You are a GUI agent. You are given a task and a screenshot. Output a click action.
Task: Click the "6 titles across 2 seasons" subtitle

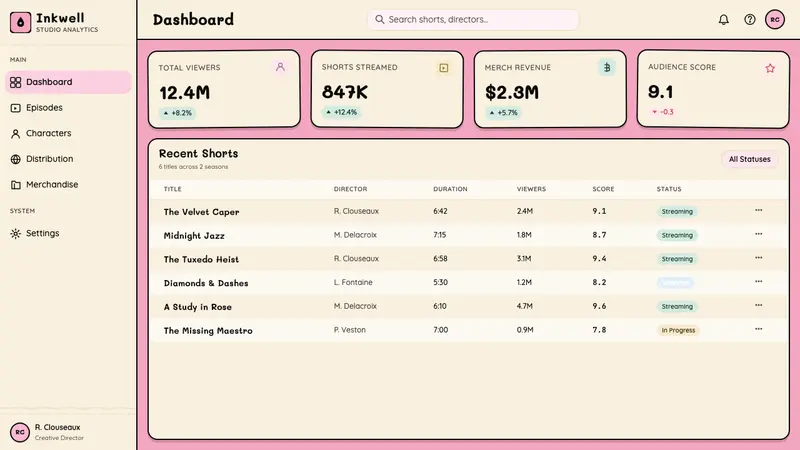coord(193,167)
